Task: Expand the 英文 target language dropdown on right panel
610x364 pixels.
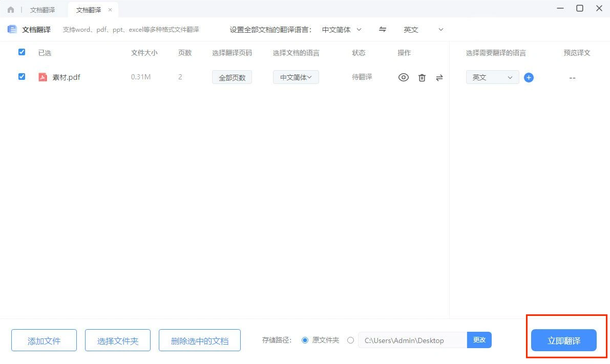Action: (492, 77)
